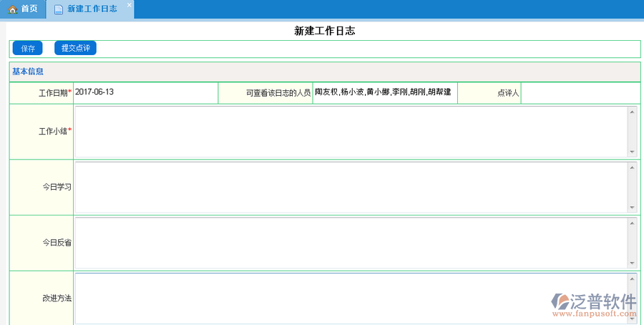Click the document icon on 新建工作日志 tab
The width and height of the screenshot is (644, 325).
click(58, 9)
